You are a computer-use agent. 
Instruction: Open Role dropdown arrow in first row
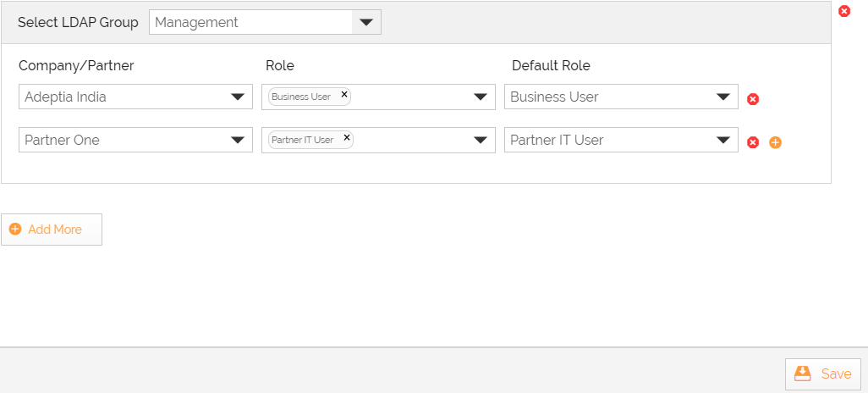(481, 97)
